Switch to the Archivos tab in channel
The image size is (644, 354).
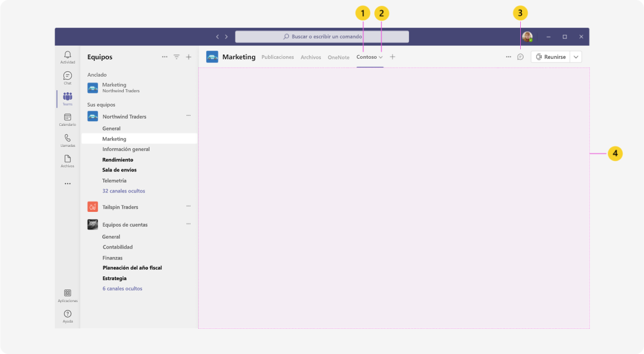[x=311, y=57]
